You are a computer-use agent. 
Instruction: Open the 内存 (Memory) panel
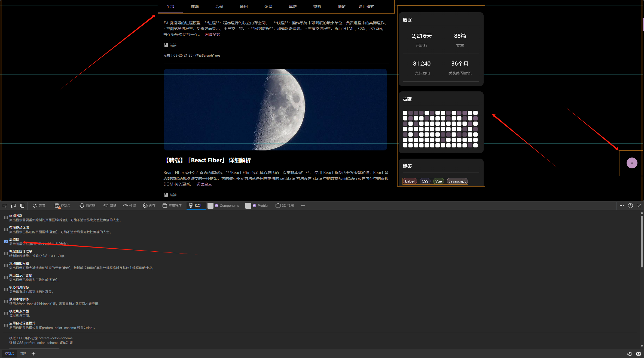tap(149, 206)
